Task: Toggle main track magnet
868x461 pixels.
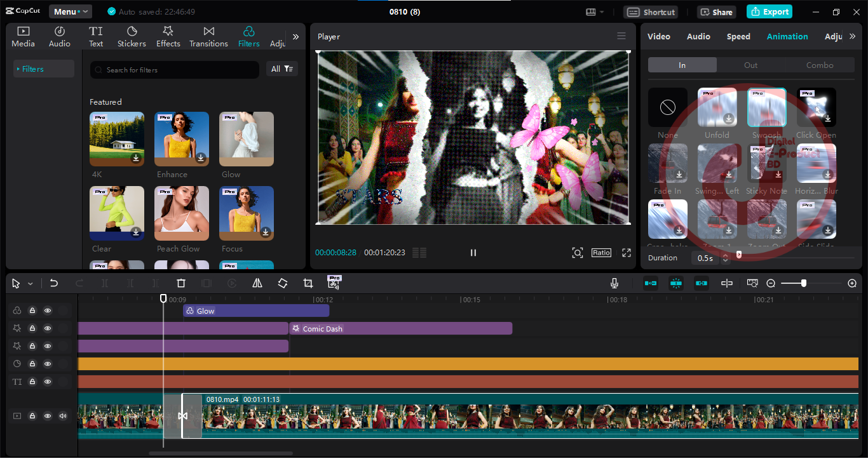Action: click(x=651, y=283)
